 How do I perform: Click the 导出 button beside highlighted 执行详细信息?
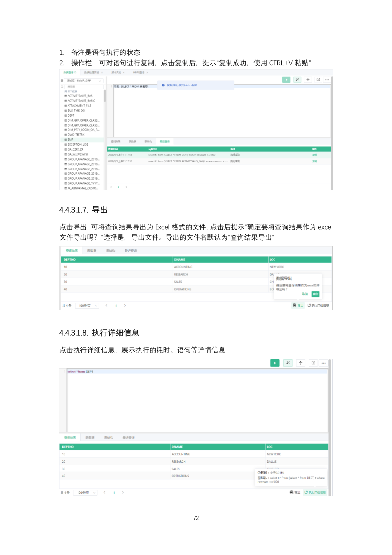295,492
